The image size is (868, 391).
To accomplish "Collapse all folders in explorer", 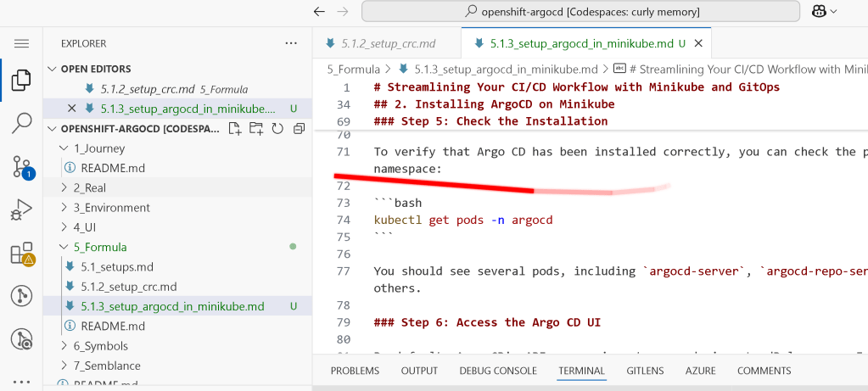I will pos(299,129).
